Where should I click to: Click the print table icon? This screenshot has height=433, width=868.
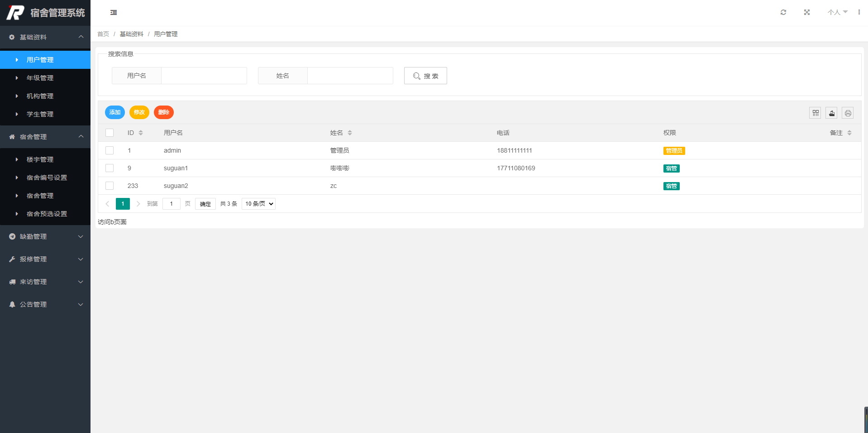(848, 113)
